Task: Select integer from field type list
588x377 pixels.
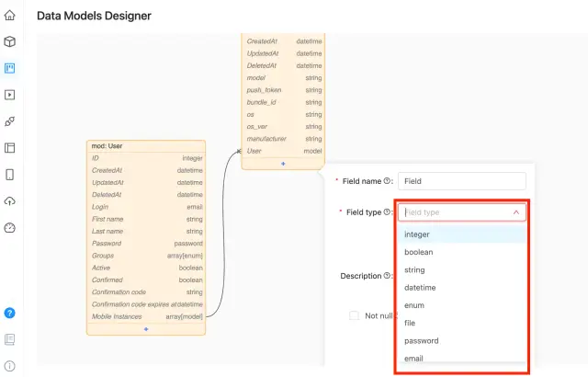Action: click(x=417, y=234)
